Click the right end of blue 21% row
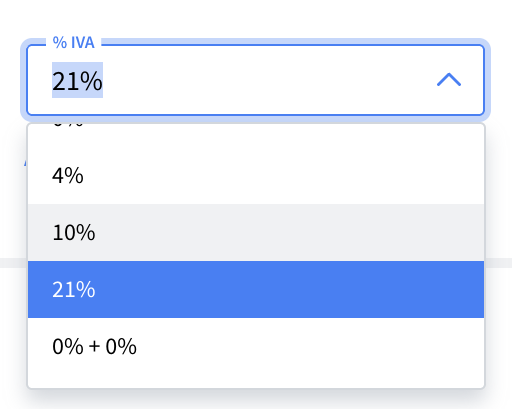This screenshot has height=409, width=512. coord(460,289)
